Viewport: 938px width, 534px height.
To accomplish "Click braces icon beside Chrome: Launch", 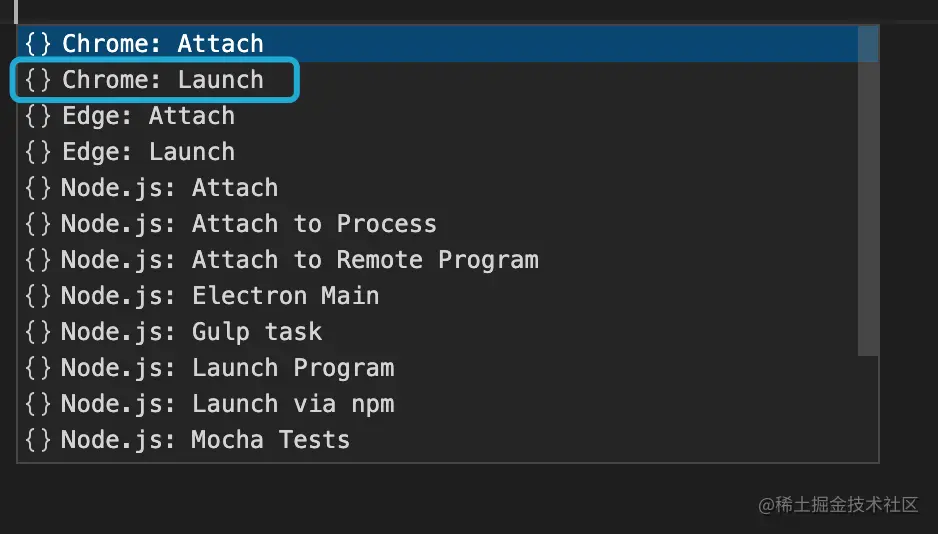I will tap(38, 80).
